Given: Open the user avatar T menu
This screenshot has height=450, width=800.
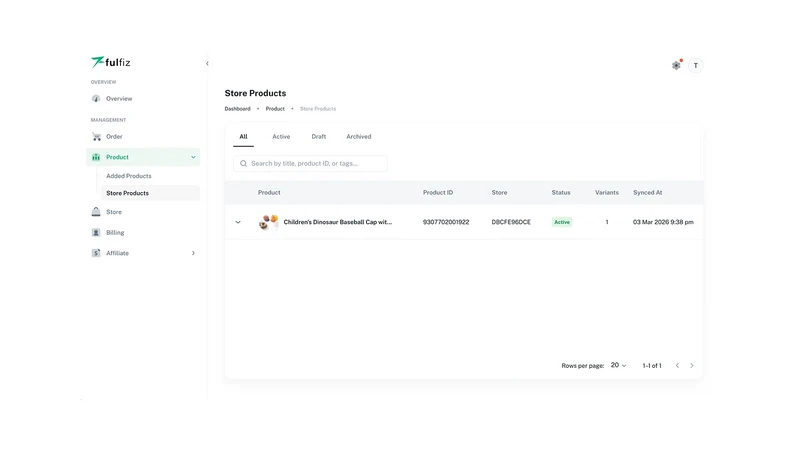Looking at the screenshot, I should pyautogui.click(x=695, y=65).
